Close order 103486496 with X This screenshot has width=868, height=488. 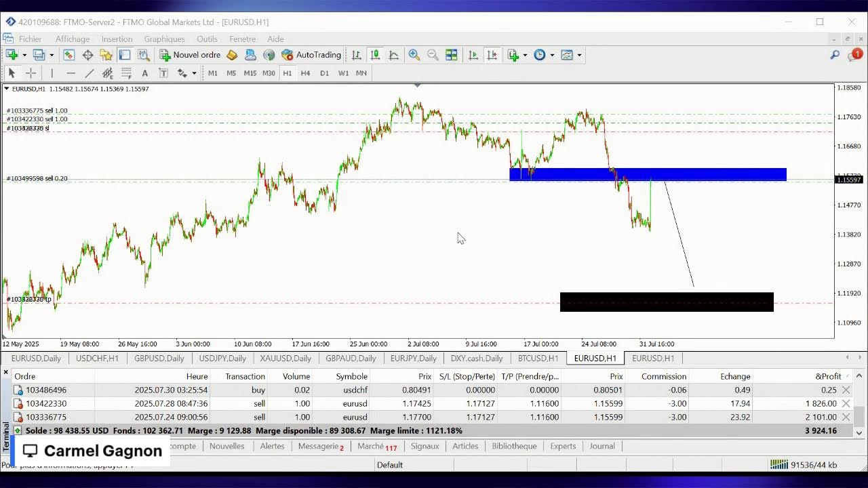tap(846, 390)
